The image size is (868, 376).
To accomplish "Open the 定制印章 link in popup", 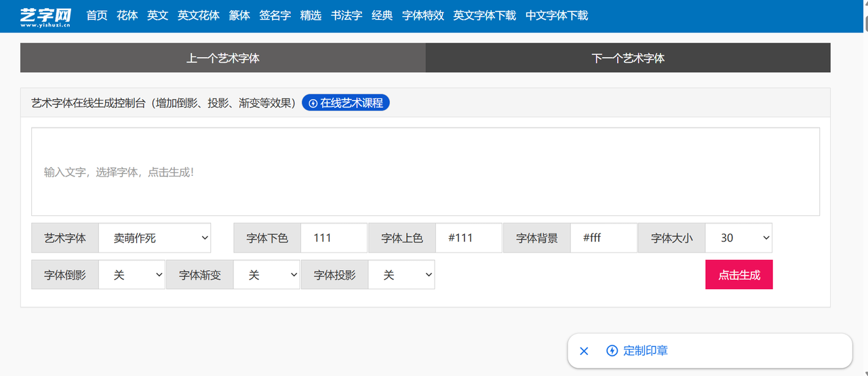I will [645, 351].
